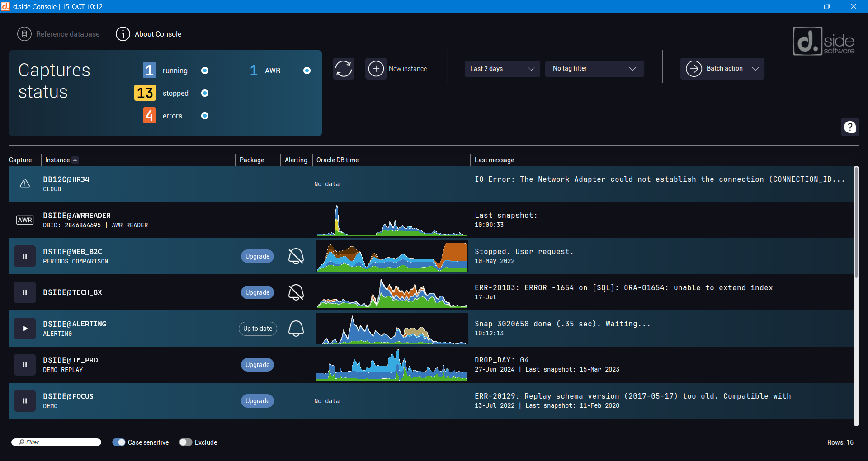Click Upgrade button for DSIDE@WEB_B2C

click(x=257, y=256)
